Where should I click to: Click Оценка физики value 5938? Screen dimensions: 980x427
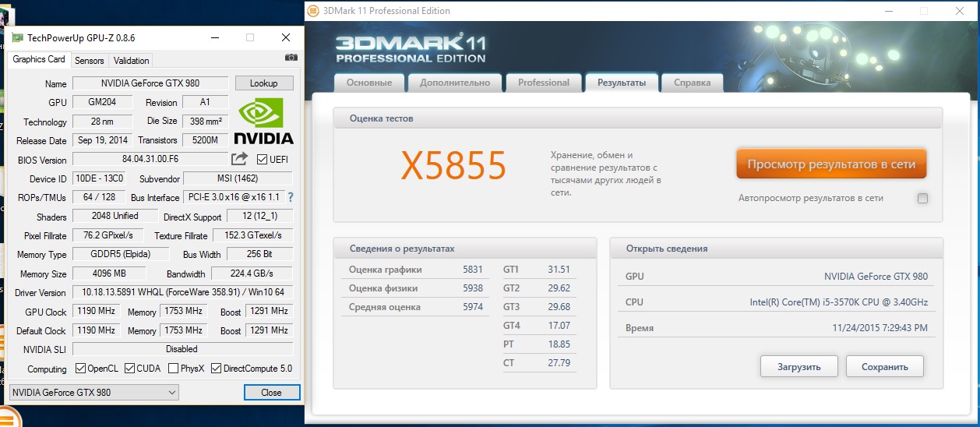click(473, 288)
